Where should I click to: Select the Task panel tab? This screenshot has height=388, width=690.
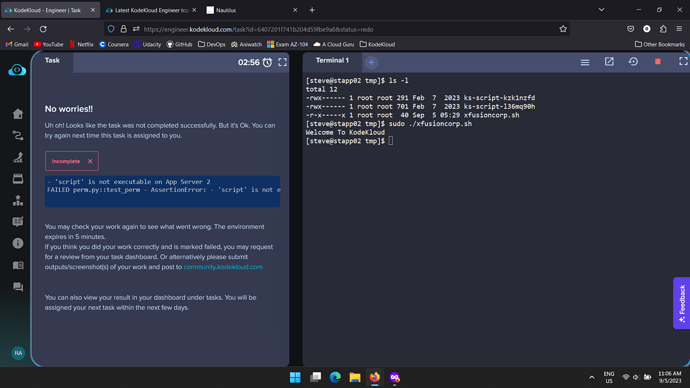[52, 61]
